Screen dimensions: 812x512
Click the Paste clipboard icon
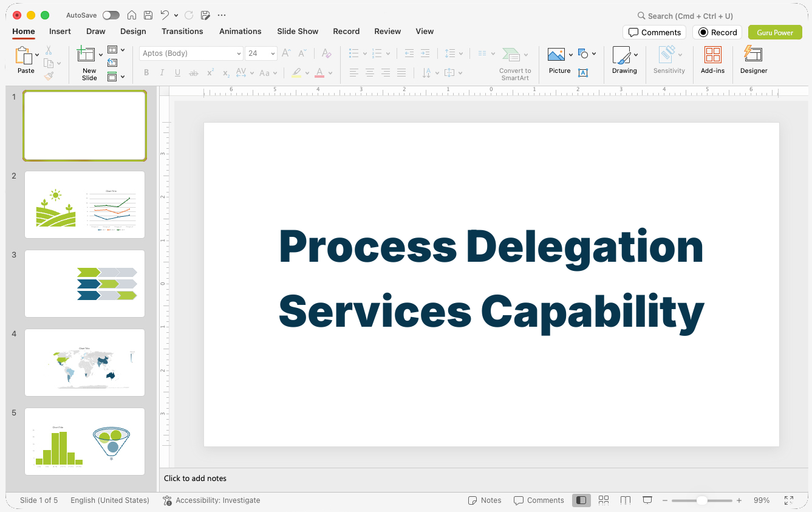24,56
